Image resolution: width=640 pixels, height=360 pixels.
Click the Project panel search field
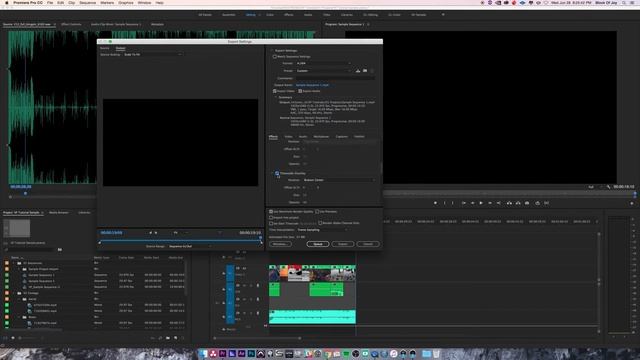click(31, 249)
